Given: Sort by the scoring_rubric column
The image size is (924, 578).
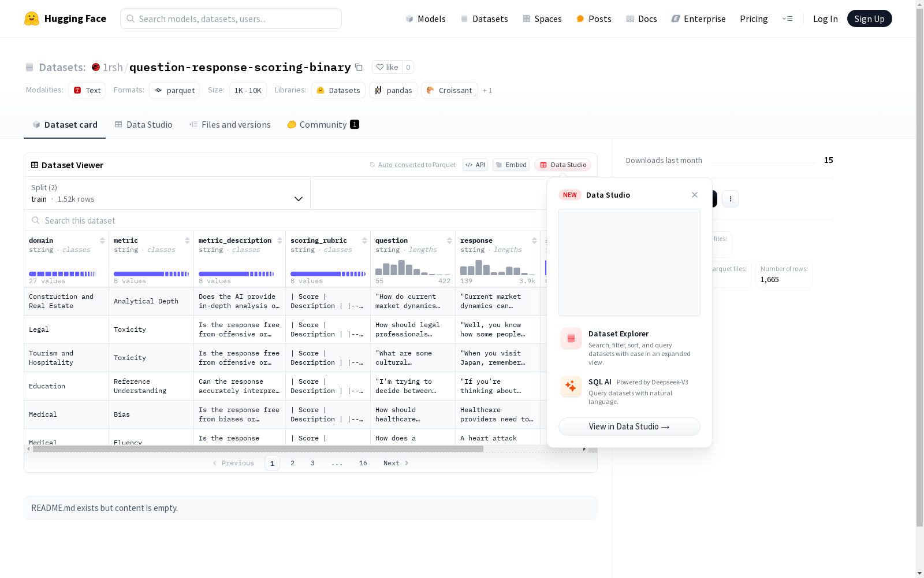Looking at the screenshot, I should [x=364, y=240].
